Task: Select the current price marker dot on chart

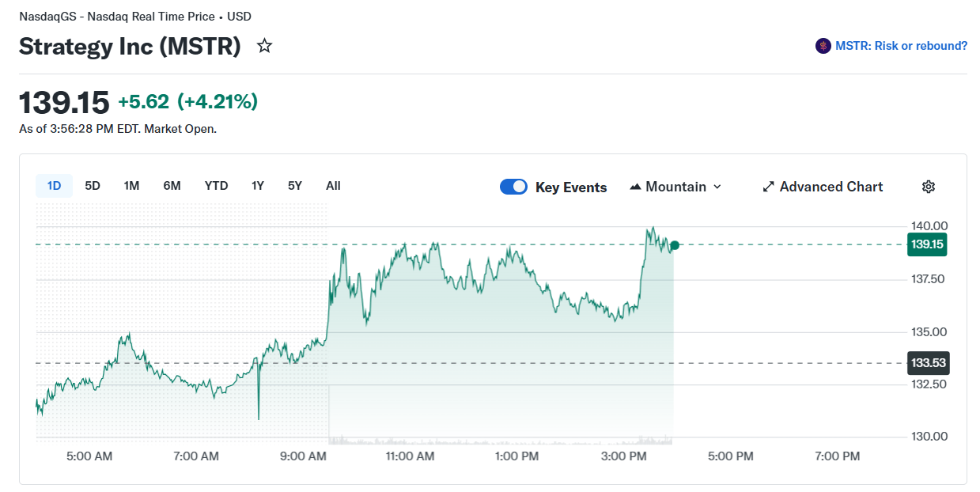Action: pyautogui.click(x=674, y=245)
